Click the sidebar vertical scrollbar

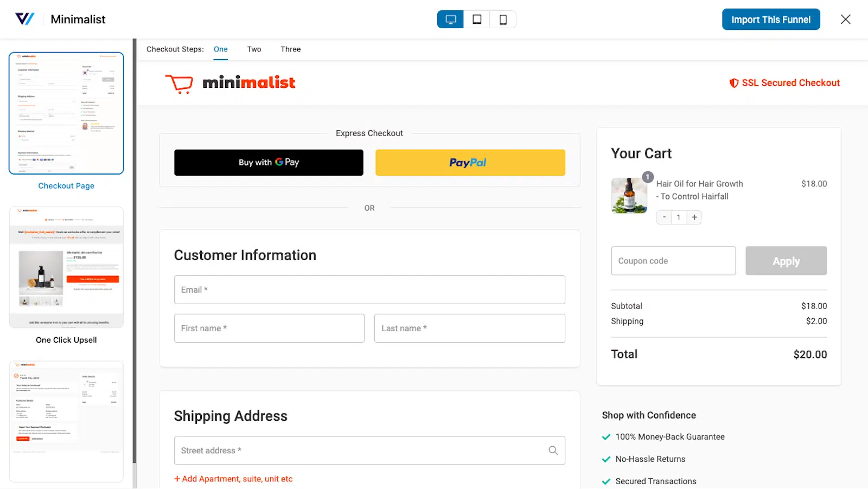(x=135, y=251)
